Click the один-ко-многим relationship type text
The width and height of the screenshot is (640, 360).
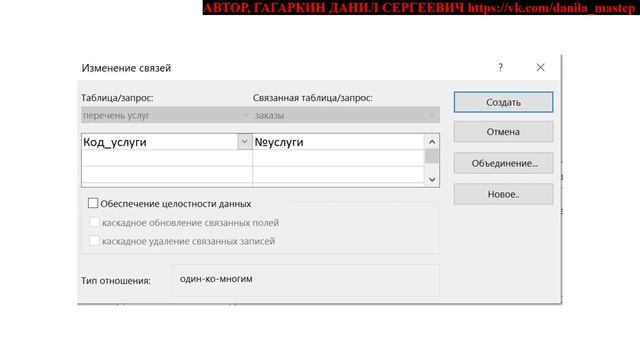point(216,279)
